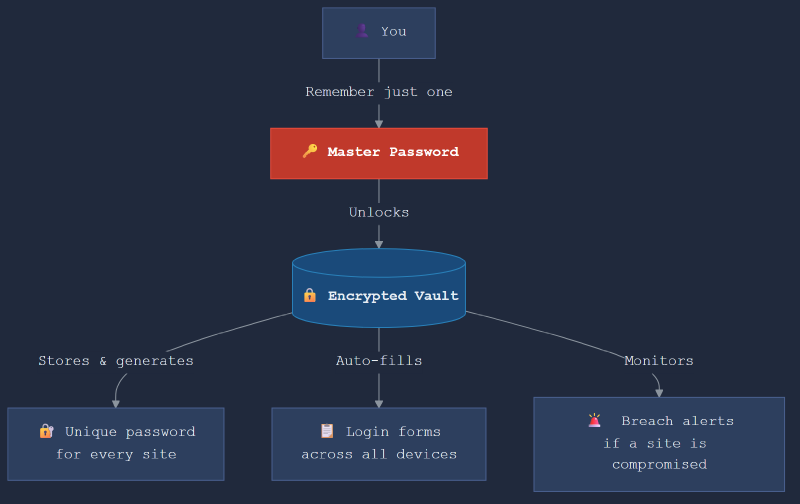Click the 'Monitors' edge label
The width and height of the screenshot is (800, 504).
pyautogui.click(x=659, y=361)
